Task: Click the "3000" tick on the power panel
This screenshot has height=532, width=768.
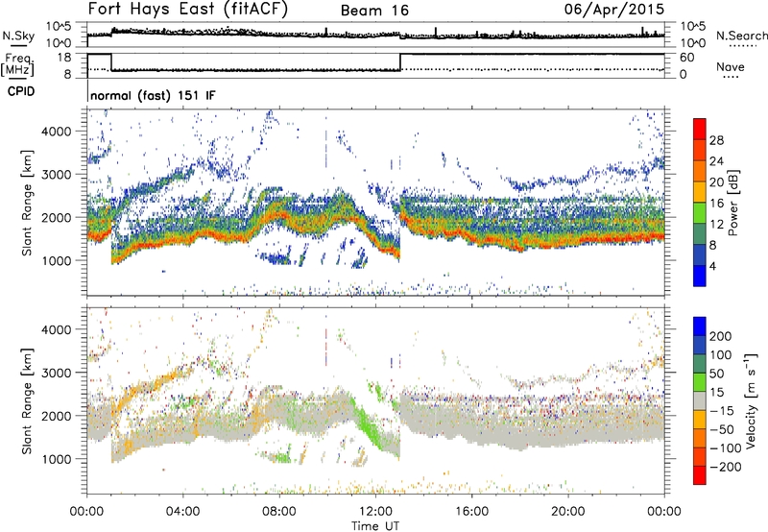Action: 56,175
